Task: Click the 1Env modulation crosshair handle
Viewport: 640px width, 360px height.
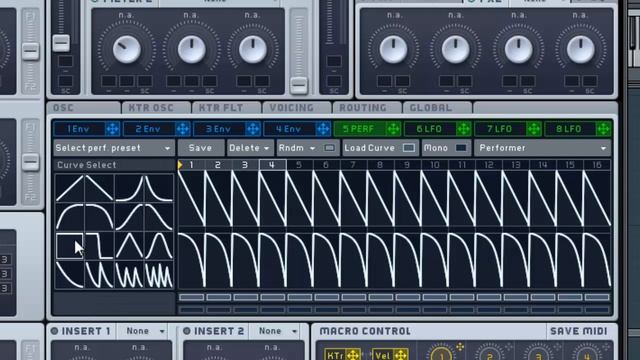Action: click(112, 129)
